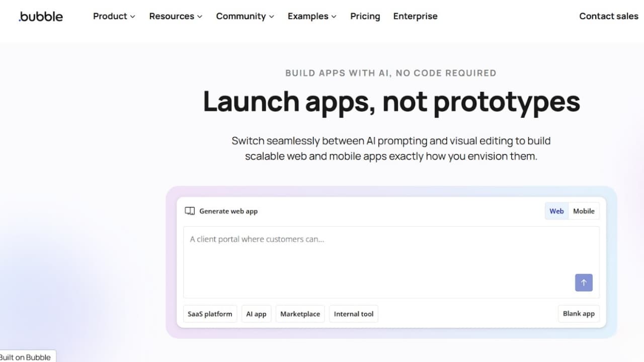This screenshot has height=362, width=644.
Task: Click the BUILD APPS WITH AI tagline
Action: pos(391,73)
